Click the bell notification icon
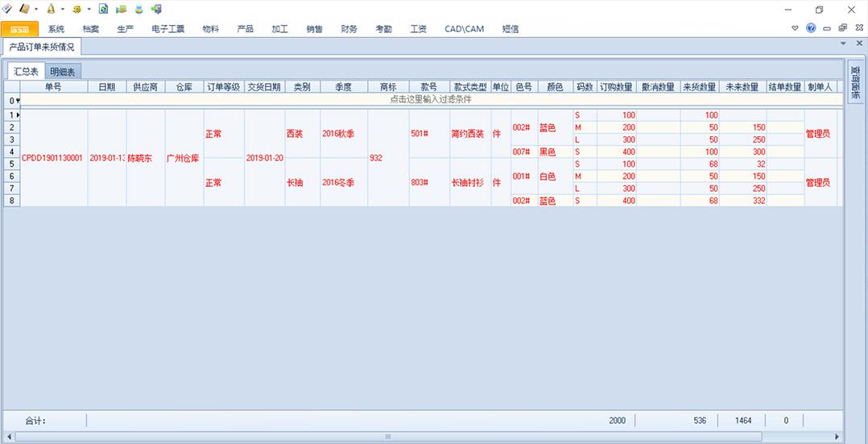 click(51, 9)
